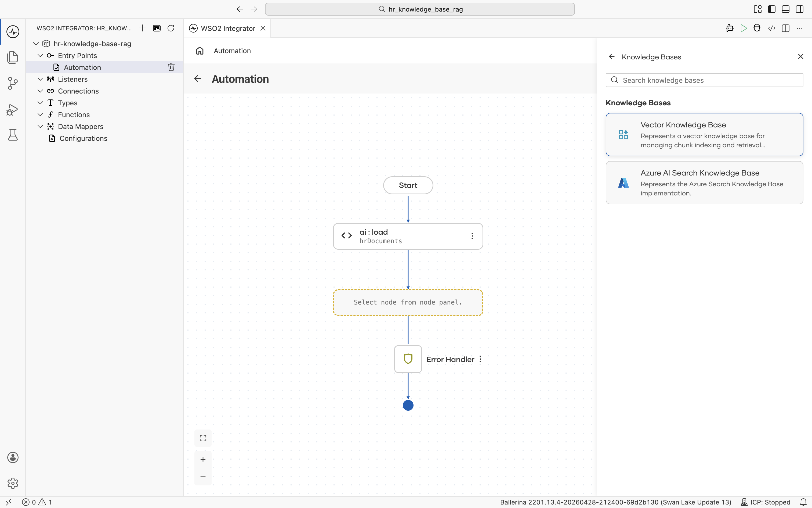Screen dimensions: 812x508
Task: Navigate forward with title bar arrow
Action: pos(254,9)
